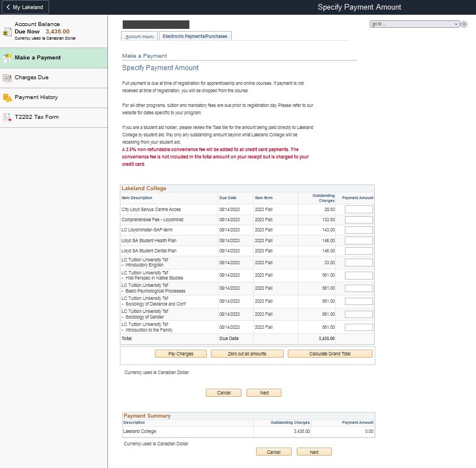Click Next below the charges table
The width and height of the screenshot is (476, 468).
263,392
